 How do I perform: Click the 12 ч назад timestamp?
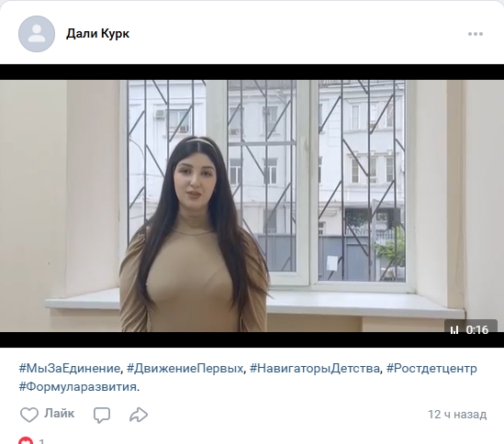[x=457, y=414]
